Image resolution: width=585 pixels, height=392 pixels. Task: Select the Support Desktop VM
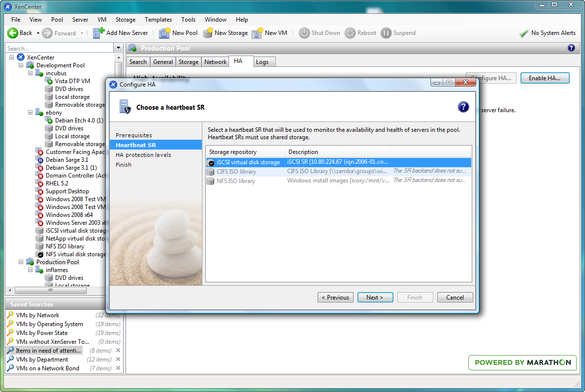tap(67, 191)
